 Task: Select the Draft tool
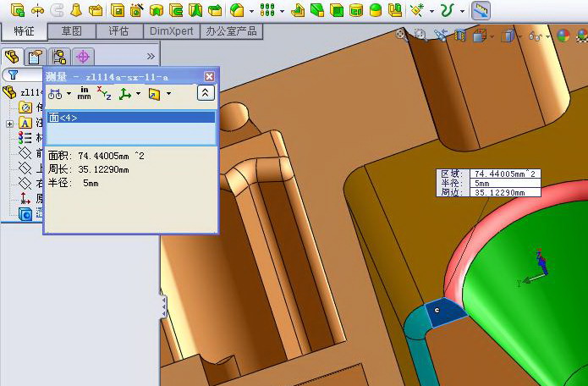point(317,10)
